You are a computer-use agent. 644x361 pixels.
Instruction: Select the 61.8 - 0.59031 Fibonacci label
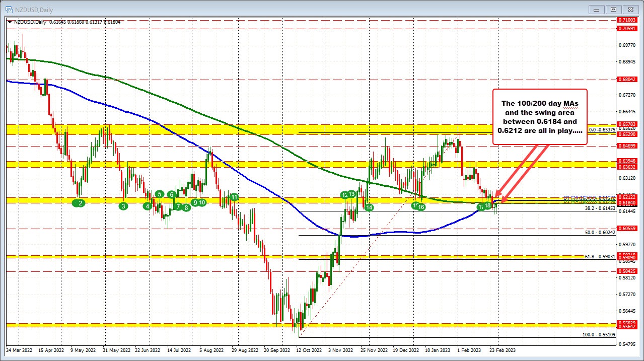pyautogui.click(x=600, y=256)
